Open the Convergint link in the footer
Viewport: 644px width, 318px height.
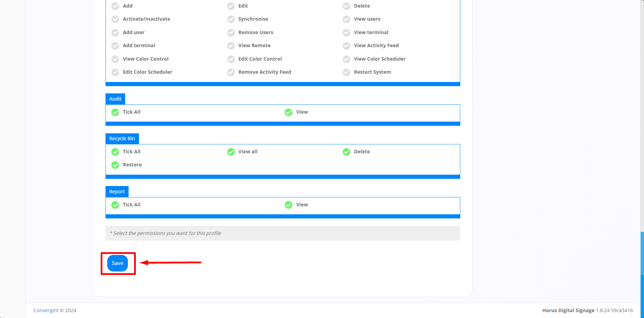[46, 310]
